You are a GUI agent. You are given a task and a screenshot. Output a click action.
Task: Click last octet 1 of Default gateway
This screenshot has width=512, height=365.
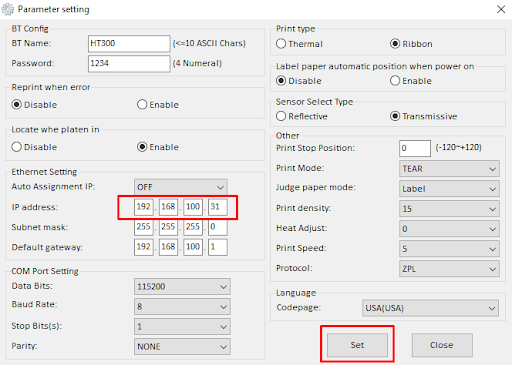point(218,247)
